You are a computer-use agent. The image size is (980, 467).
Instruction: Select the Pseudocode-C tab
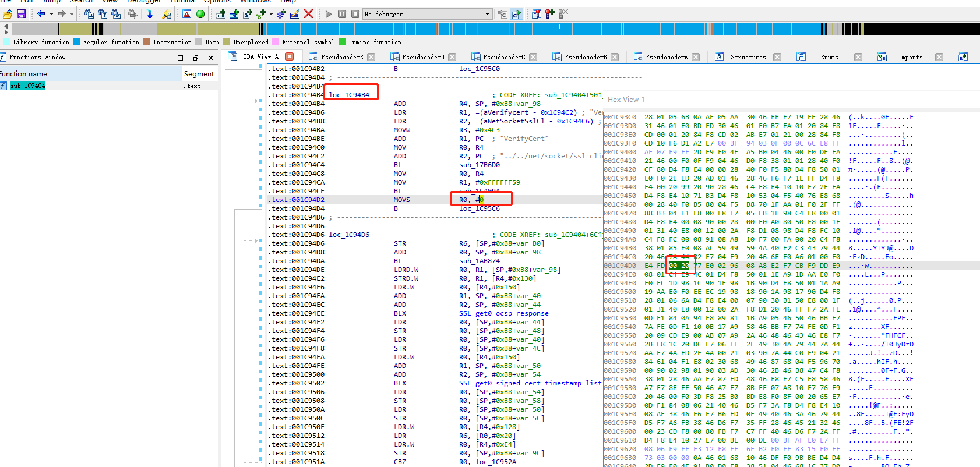point(504,57)
